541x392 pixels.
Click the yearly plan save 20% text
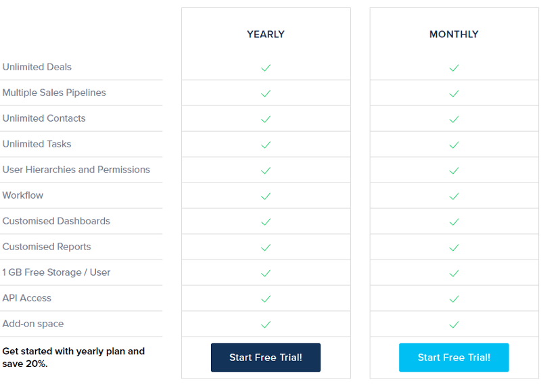click(x=73, y=358)
